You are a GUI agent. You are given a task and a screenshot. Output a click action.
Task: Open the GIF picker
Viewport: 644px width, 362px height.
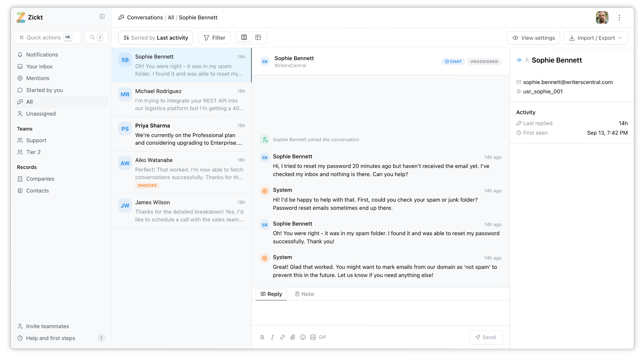(x=322, y=337)
